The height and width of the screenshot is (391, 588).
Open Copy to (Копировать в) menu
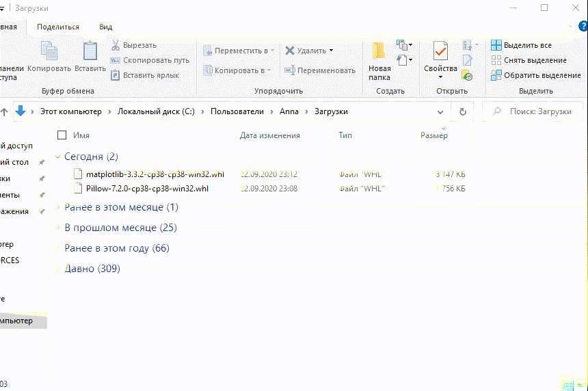[x=237, y=70]
